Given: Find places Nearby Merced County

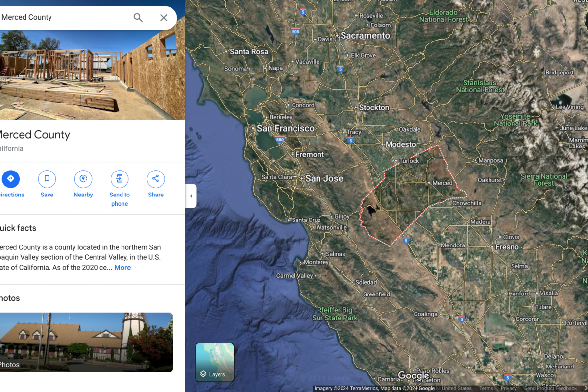Looking at the screenshot, I should [83, 179].
